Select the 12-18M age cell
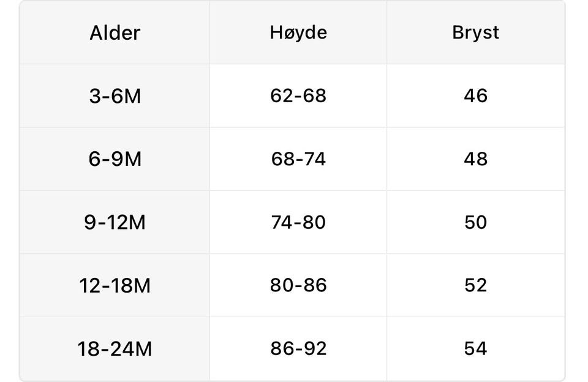The height and width of the screenshot is (382, 588). [115, 285]
